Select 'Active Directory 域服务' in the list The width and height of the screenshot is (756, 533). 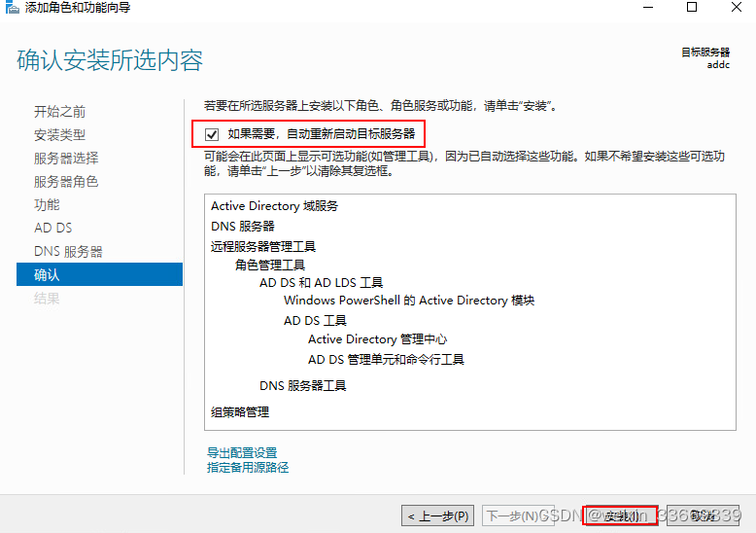point(274,206)
